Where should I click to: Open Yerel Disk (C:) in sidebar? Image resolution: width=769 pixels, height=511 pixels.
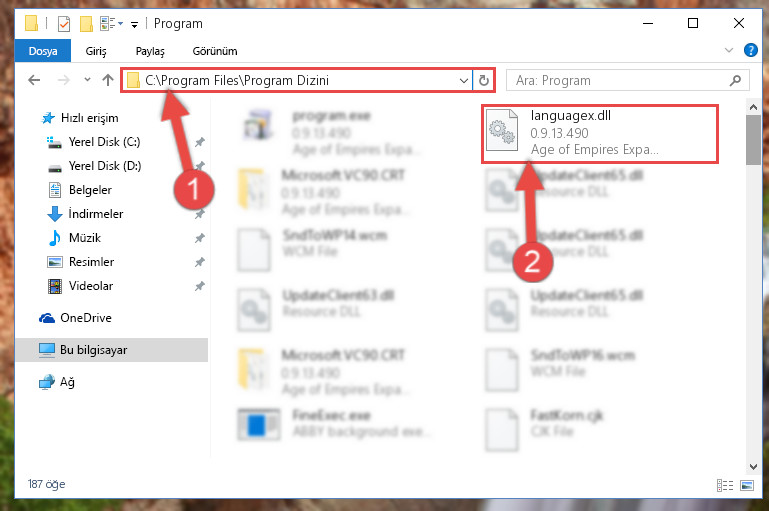point(104,142)
